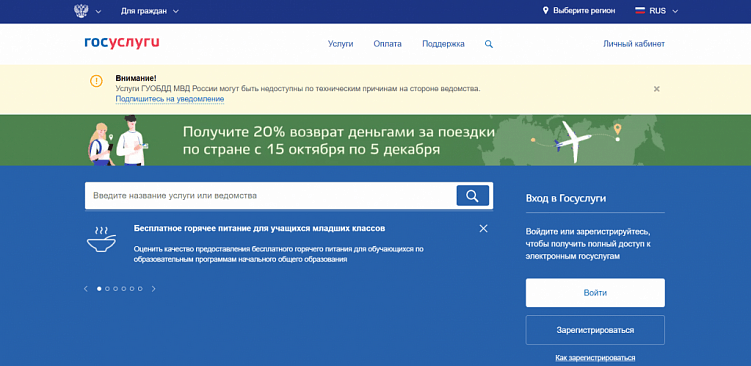Open the 20% travel cashback green banner
This screenshot has width=751, height=366.
(x=376, y=140)
